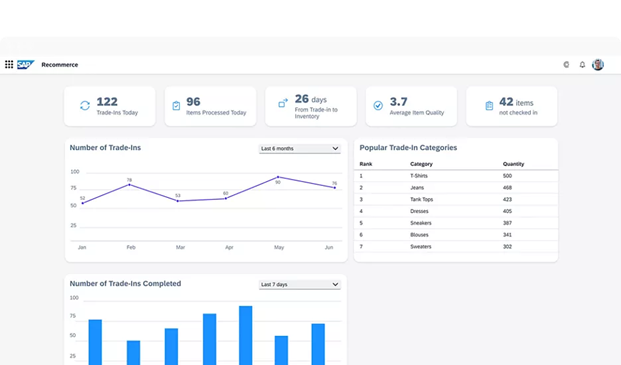Open the 42 items not checked in card
621x365 pixels.
[x=512, y=106]
